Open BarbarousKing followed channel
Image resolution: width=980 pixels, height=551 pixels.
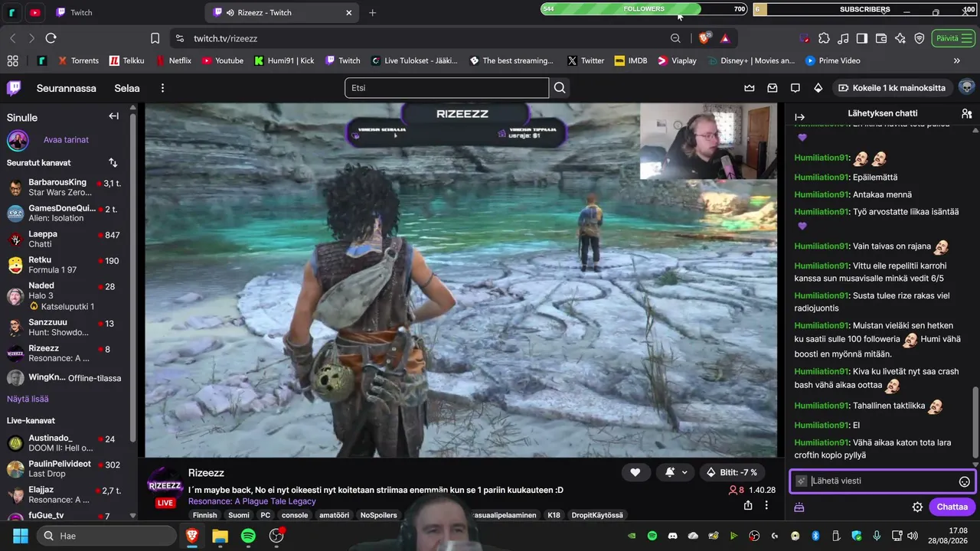(67, 187)
